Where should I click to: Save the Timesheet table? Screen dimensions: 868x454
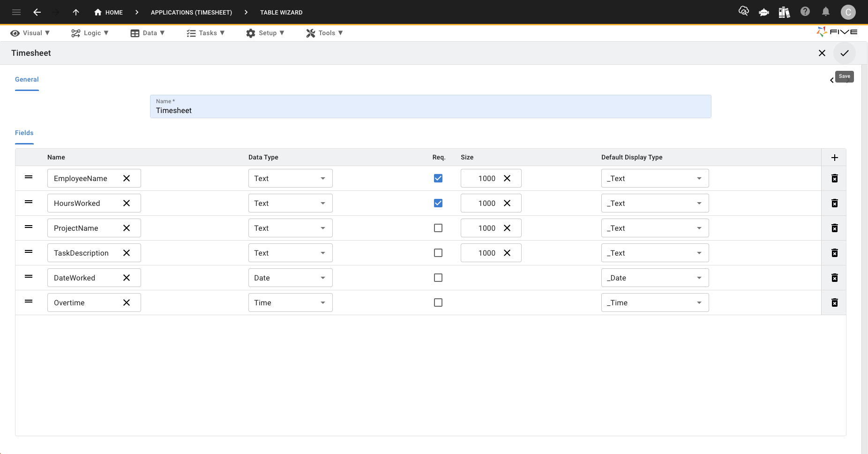click(844, 53)
